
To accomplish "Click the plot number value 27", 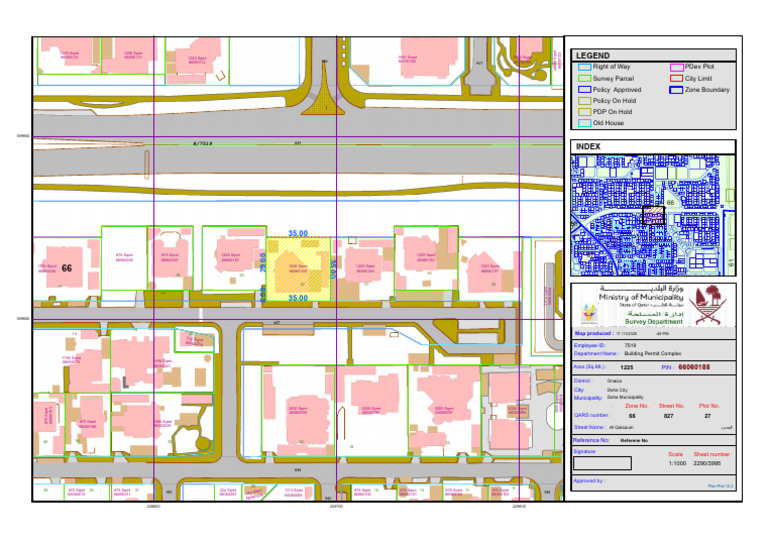I will coord(708,416).
